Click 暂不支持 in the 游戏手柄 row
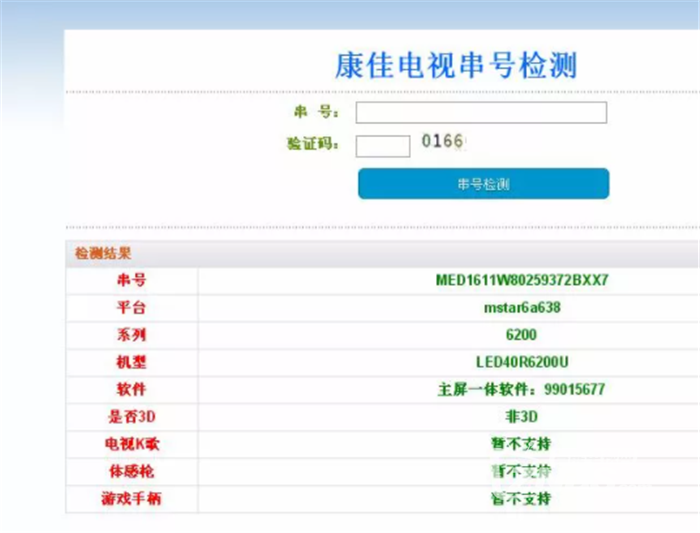700x533 pixels. pos(521,498)
